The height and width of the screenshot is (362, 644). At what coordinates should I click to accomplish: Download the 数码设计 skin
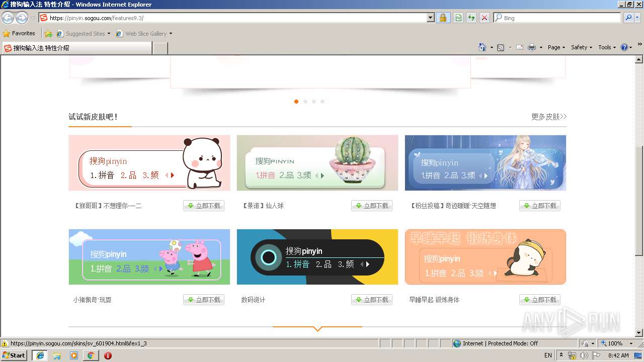click(372, 300)
